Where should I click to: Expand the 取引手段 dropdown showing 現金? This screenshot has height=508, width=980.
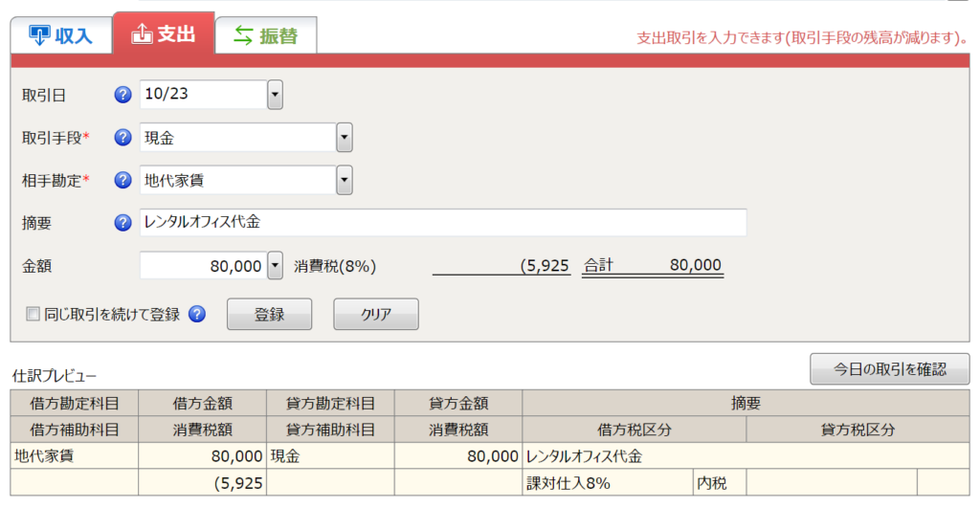click(345, 138)
